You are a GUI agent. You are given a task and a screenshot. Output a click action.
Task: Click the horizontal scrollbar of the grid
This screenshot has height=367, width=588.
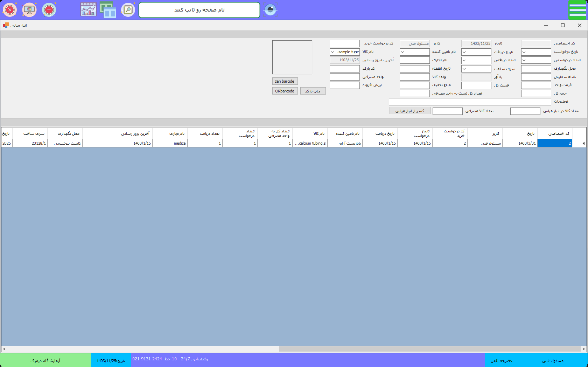pyautogui.click(x=429, y=349)
